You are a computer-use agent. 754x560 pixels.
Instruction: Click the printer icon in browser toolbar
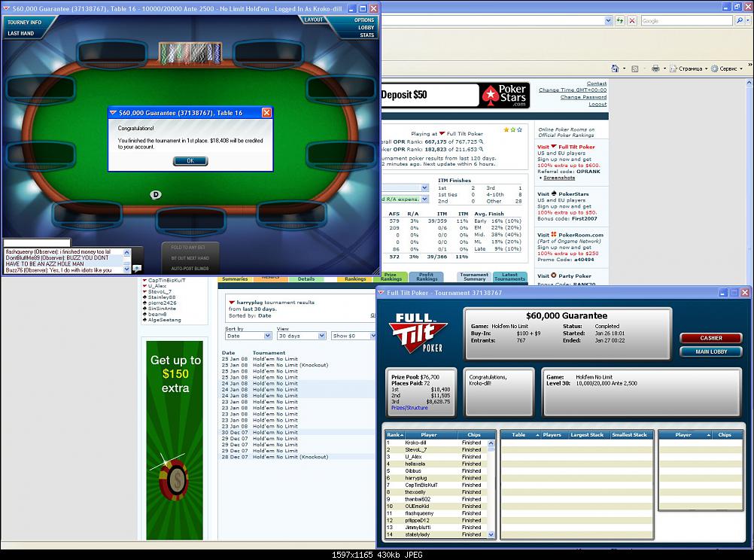[x=655, y=68]
